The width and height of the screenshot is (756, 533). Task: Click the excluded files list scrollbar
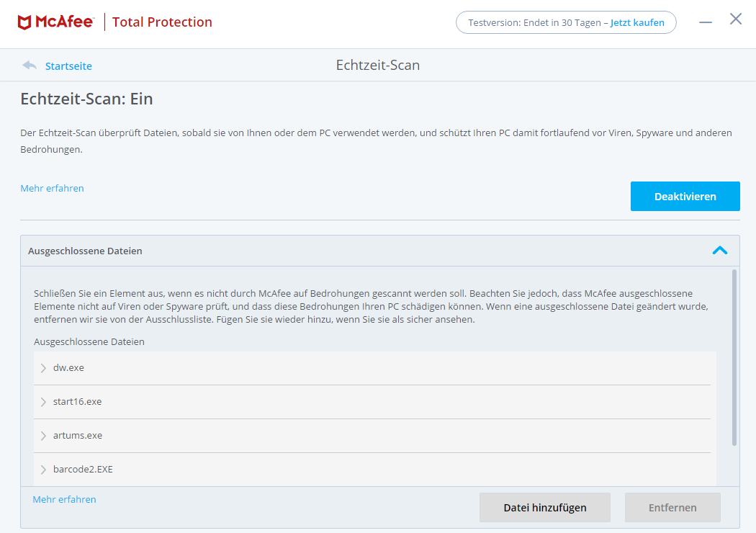[x=734, y=357]
